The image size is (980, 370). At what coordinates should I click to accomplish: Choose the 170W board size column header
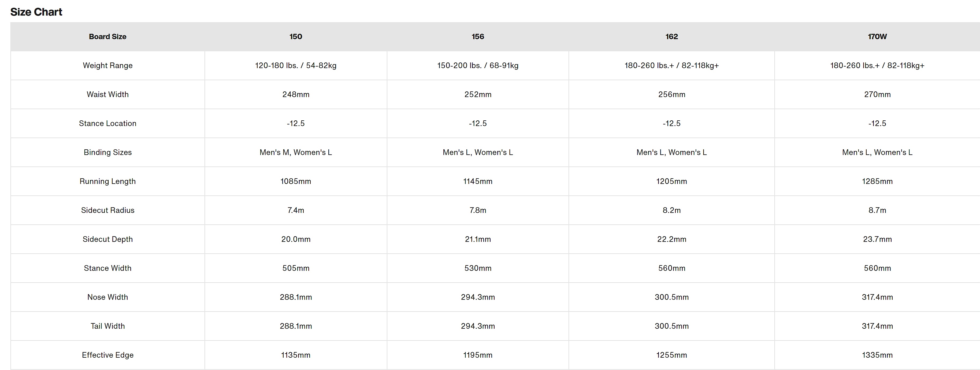pyautogui.click(x=877, y=36)
